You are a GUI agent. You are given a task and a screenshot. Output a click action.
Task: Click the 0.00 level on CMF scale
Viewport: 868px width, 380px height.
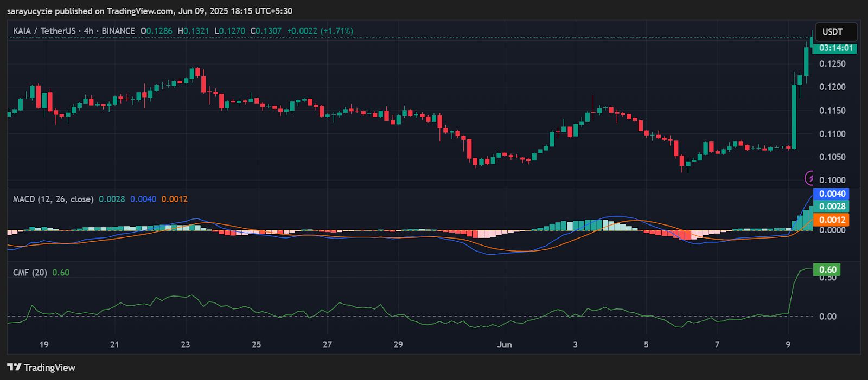828,317
